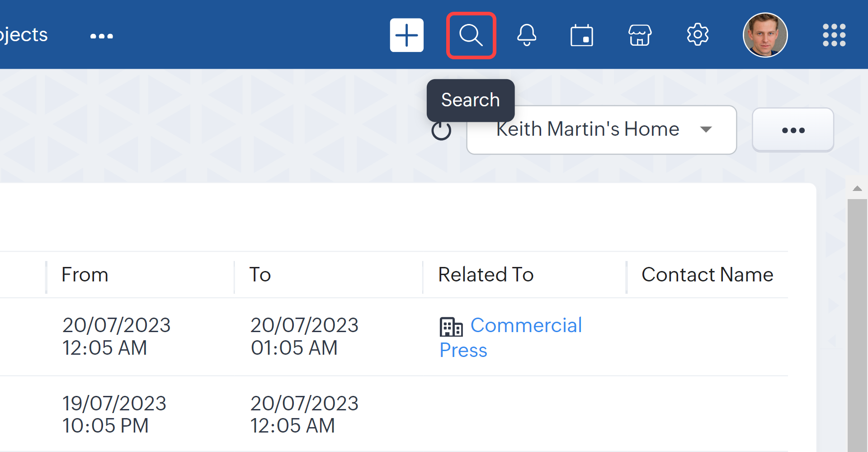The width and height of the screenshot is (868, 452).
Task: Open the notifications bell icon
Action: pyautogui.click(x=527, y=35)
